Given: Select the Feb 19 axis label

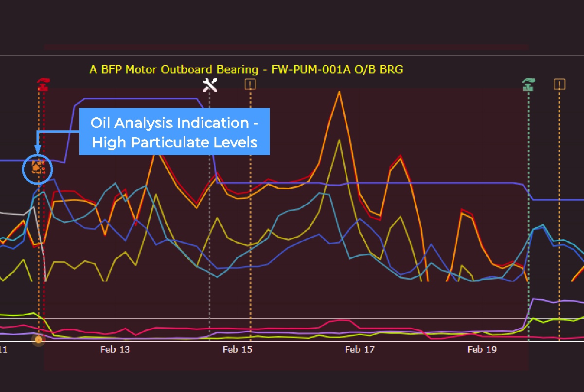Looking at the screenshot, I should (x=482, y=349).
